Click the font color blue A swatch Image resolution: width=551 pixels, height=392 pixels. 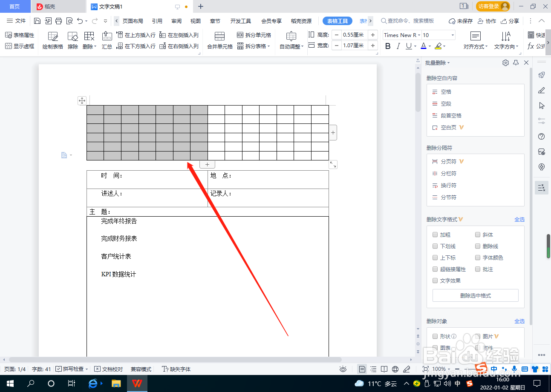(x=424, y=46)
